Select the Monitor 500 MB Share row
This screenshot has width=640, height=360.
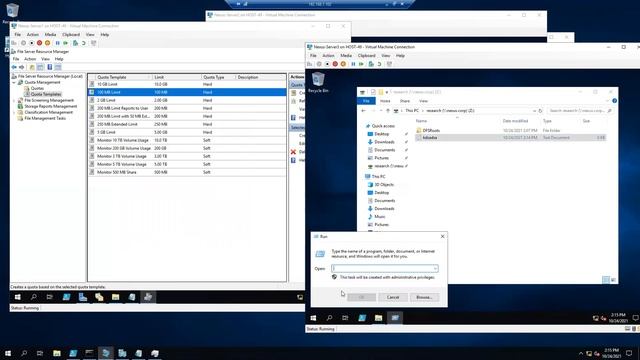click(x=187, y=172)
